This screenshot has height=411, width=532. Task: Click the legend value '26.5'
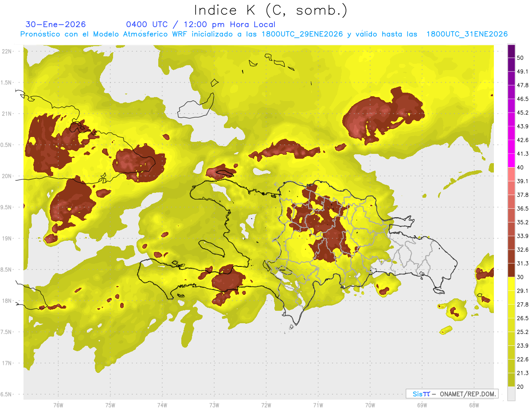click(522, 318)
